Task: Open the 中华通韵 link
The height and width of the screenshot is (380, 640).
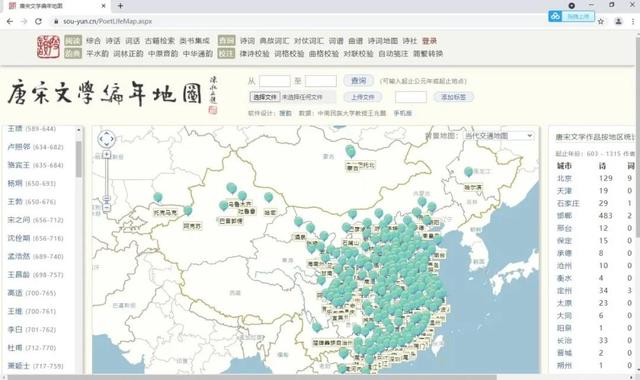Action: (x=198, y=53)
